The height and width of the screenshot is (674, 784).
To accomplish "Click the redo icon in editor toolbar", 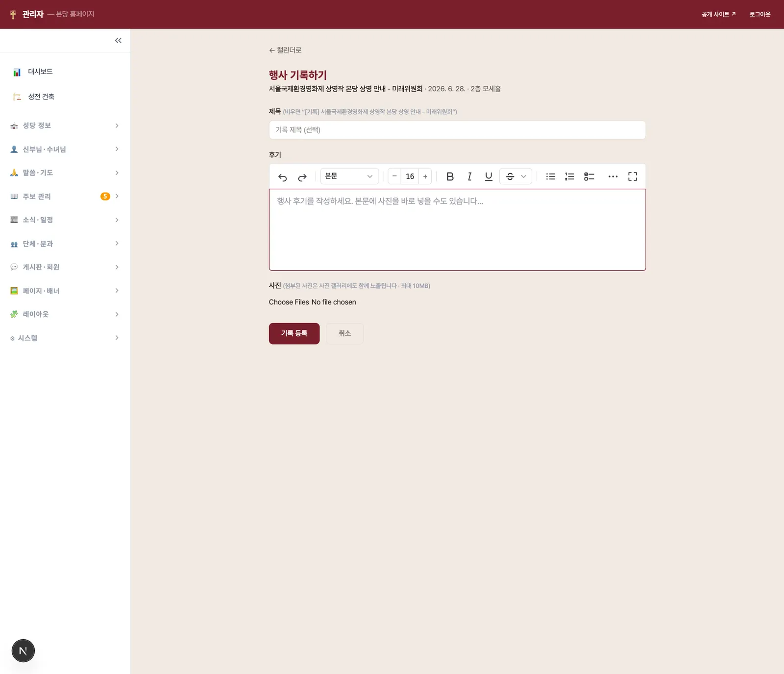I will point(302,177).
